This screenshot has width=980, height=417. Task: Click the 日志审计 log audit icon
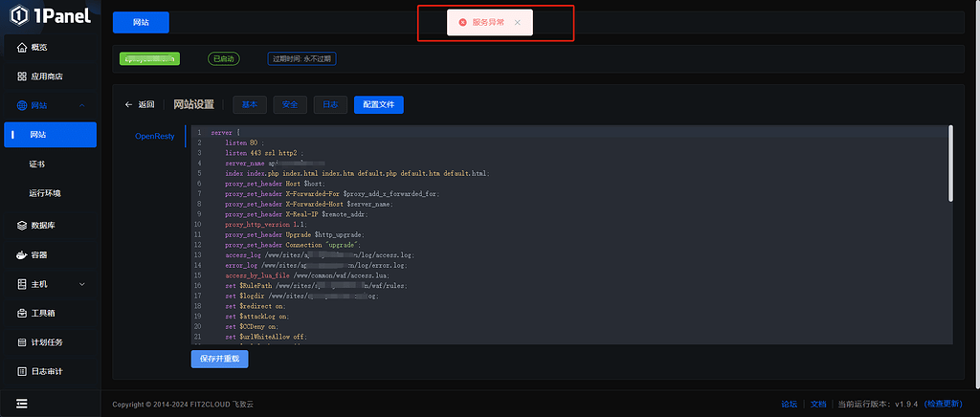click(22, 371)
